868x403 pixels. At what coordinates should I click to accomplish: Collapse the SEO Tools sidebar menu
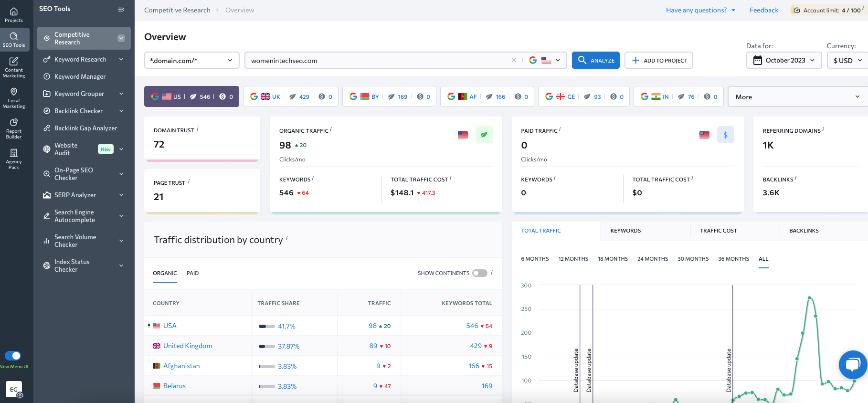tap(121, 9)
